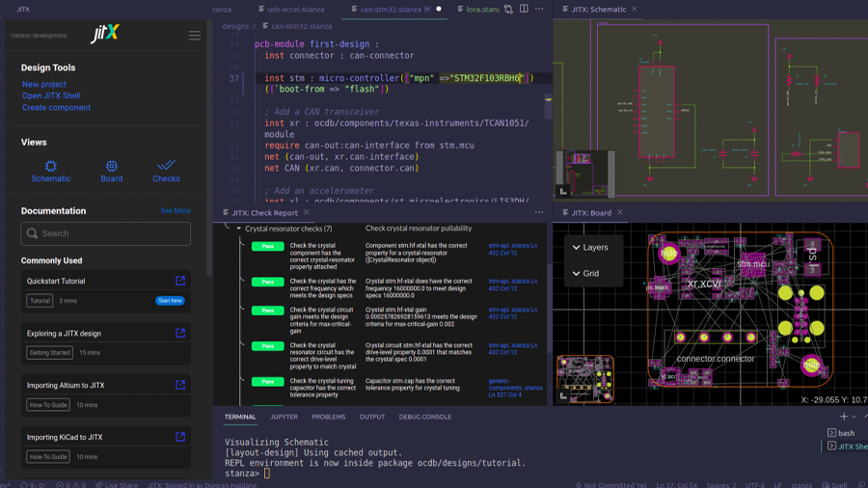This screenshot has height=488, width=868.
Task: Expand the Layers dropdown in Board view
Action: click(x=590, y=247)
